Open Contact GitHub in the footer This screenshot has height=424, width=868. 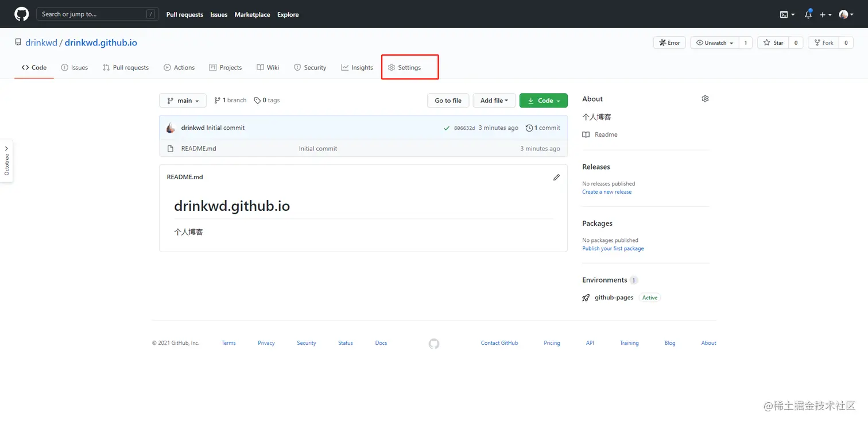[x=499, y=343]
